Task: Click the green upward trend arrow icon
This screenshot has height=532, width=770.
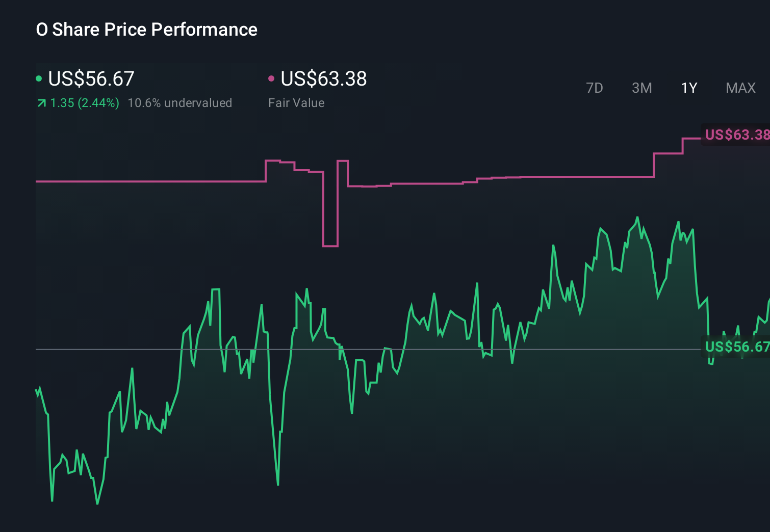Action: tap(41, 103)
